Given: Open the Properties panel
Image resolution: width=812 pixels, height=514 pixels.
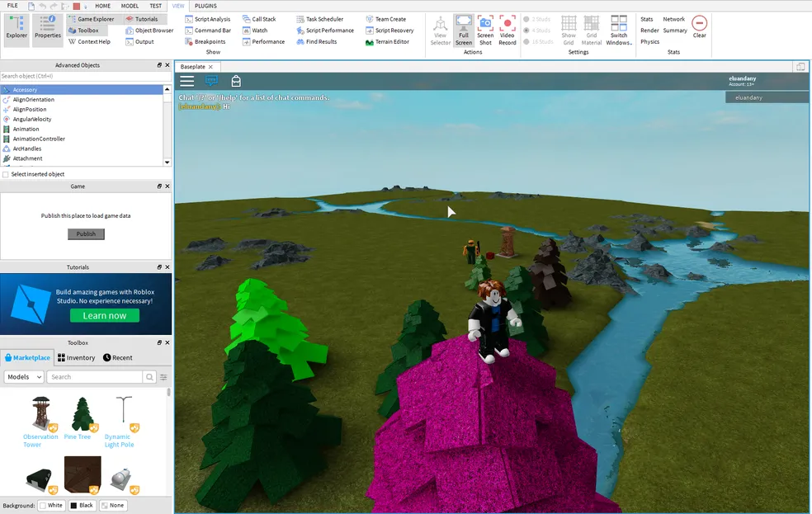Looking at the screenshot, I should (48, 30).
